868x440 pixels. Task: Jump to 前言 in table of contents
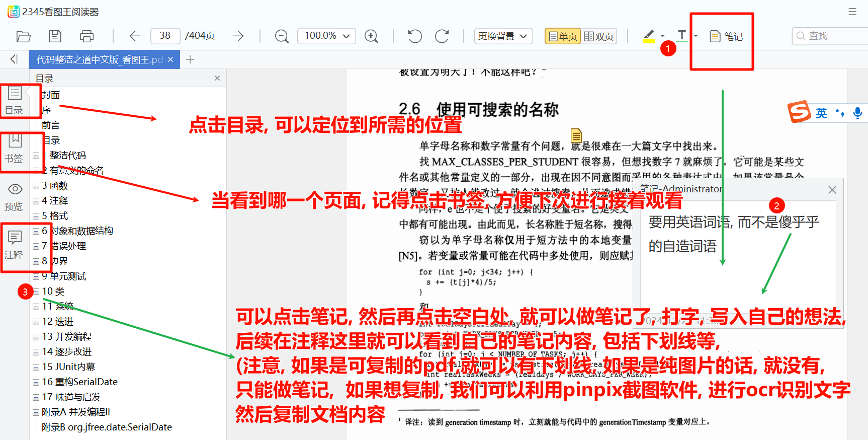coord(51,125)
